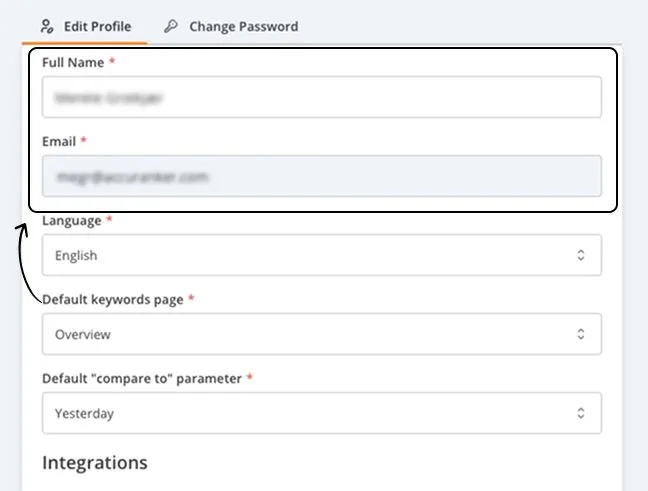Open the Change Password tab
The height and width of the screenshot is (491, 648).
click(243, 27)
